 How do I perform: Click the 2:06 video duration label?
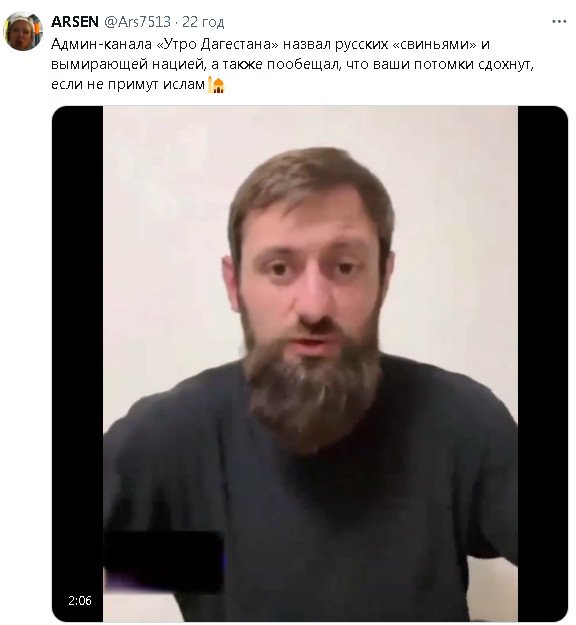pyautogui.click(x=80, y=600)
